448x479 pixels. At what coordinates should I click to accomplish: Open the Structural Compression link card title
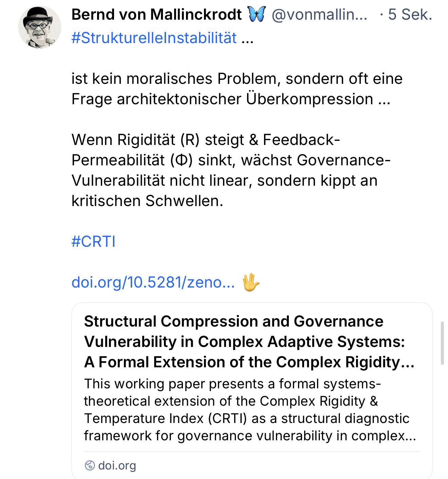coord(249,342)
